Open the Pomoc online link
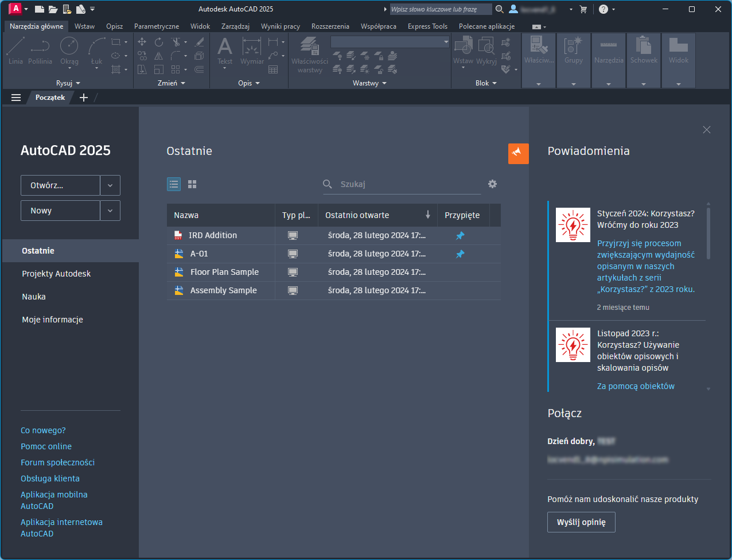This screenshot has width=732, height=560. coord(46,446)
